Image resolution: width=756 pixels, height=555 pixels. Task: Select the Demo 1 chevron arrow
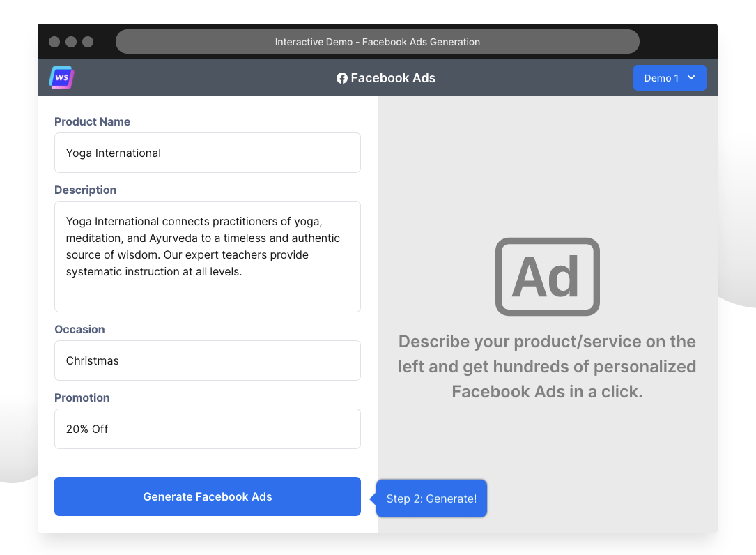coord(692,77)
